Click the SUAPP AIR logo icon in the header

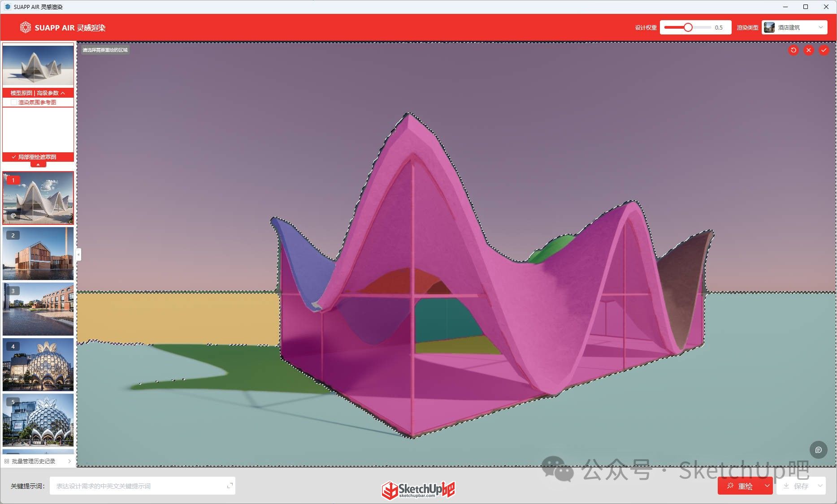(x=26, y=27)
